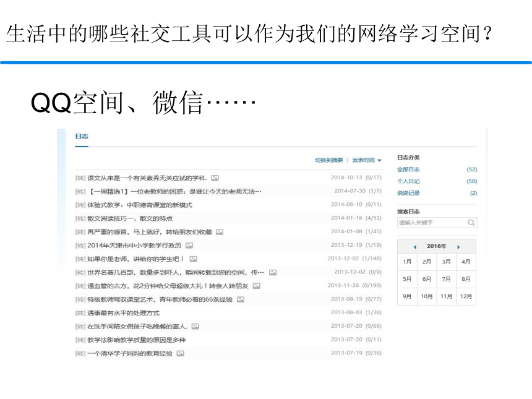Open the 发表时间 sort dropdown

[367, 160]
